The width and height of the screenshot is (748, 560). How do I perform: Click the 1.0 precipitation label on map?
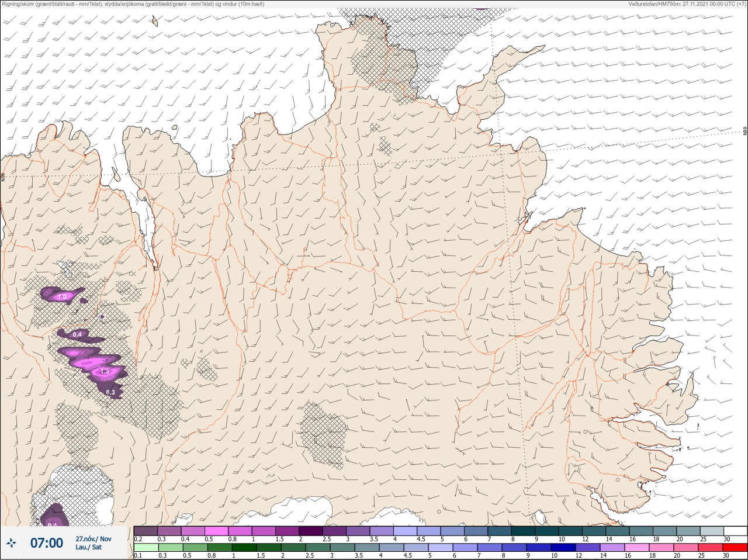[62, 297]
